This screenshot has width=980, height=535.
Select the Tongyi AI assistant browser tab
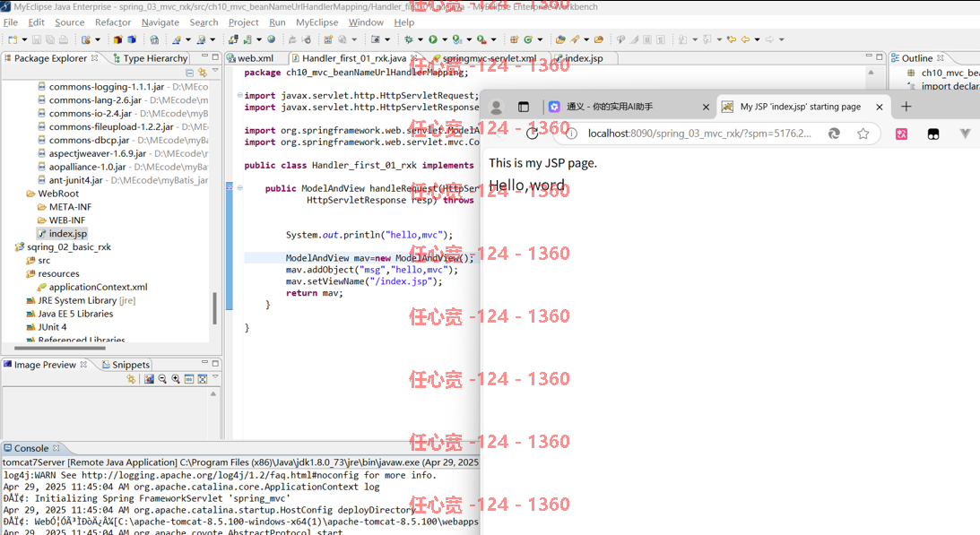click(x=629, y=107)
